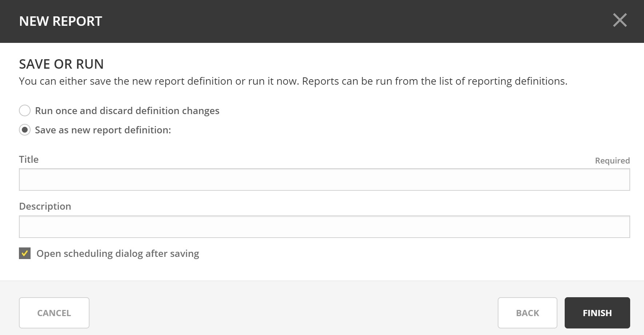The height and width of the screenshot is (335, 644).
Task: Click the Description field label
Action: tap(45, 206)
